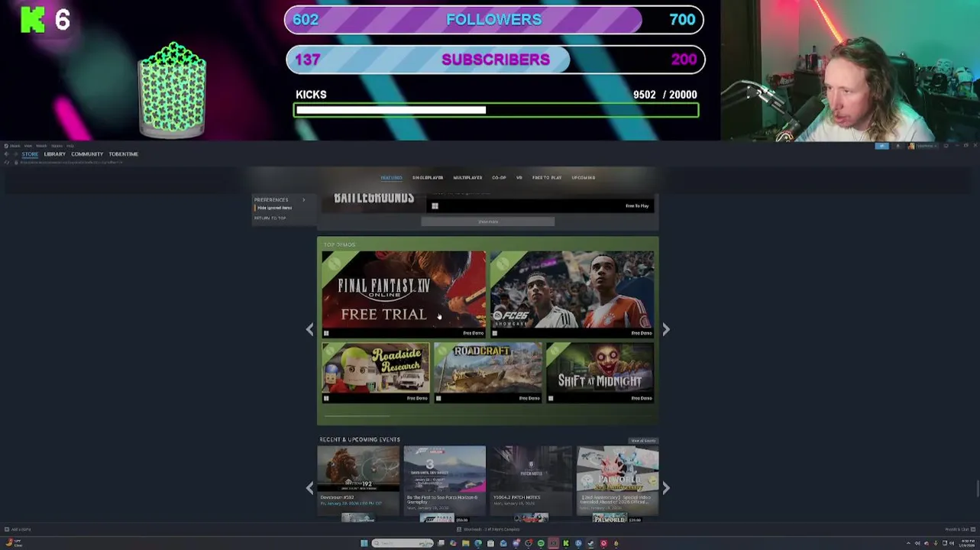980x550 pixels.
Task: Go to next Top Demos page arrow
Action: pyautogui.click(x=666, y=329)
